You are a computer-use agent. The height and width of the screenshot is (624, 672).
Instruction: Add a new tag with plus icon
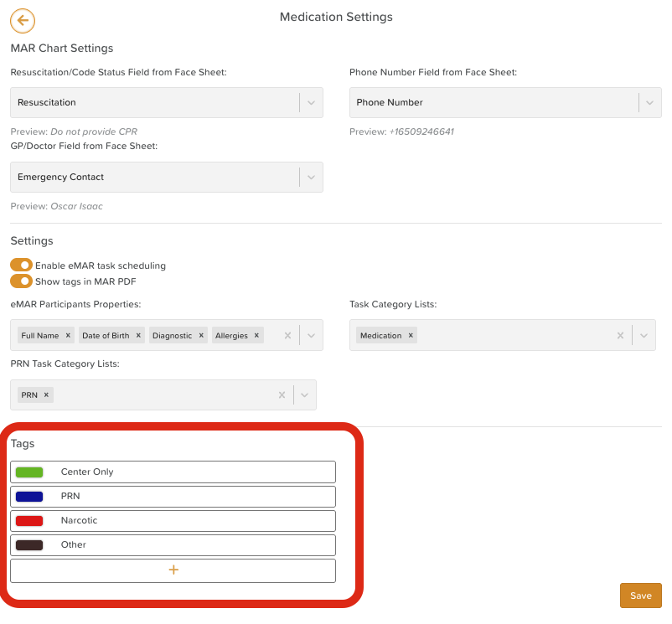point(173,570)
